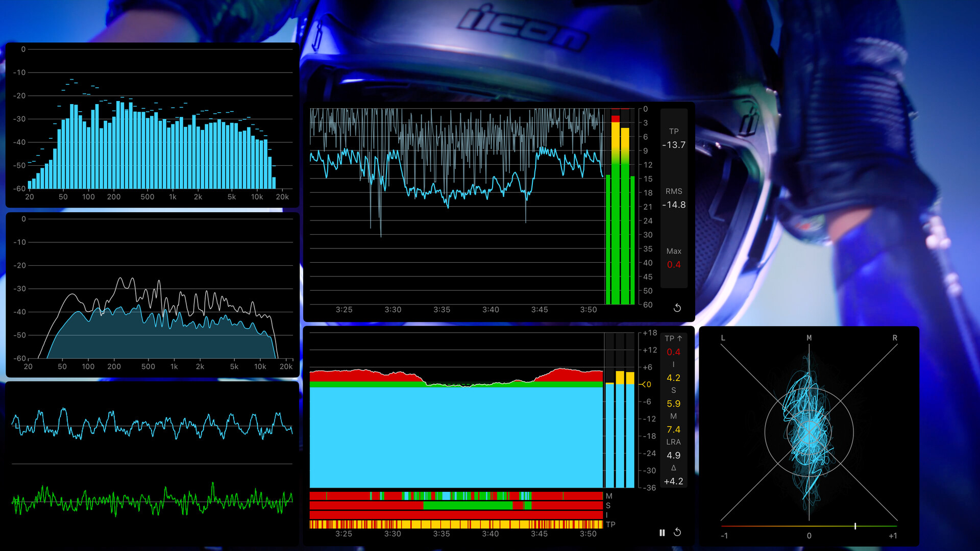Viewport: 980px width, 551px height.
Task: Click the I row label beside the red strip
Action: [606, 515]
